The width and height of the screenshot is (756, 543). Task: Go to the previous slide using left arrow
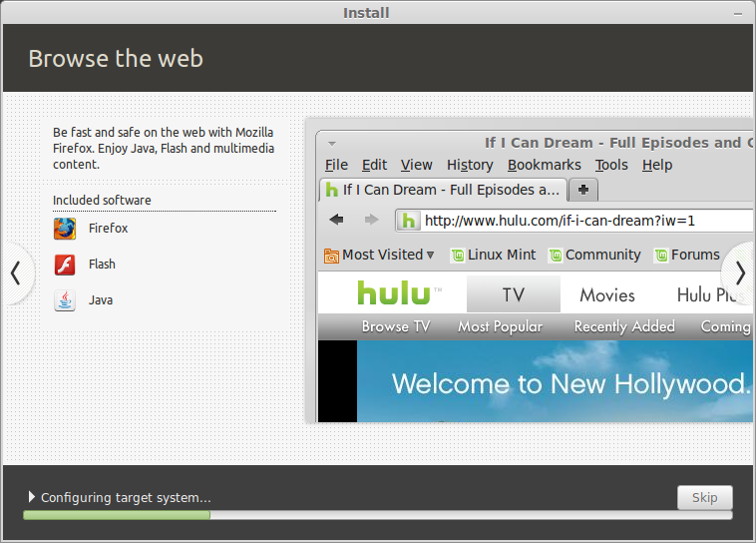click(15, 273)
